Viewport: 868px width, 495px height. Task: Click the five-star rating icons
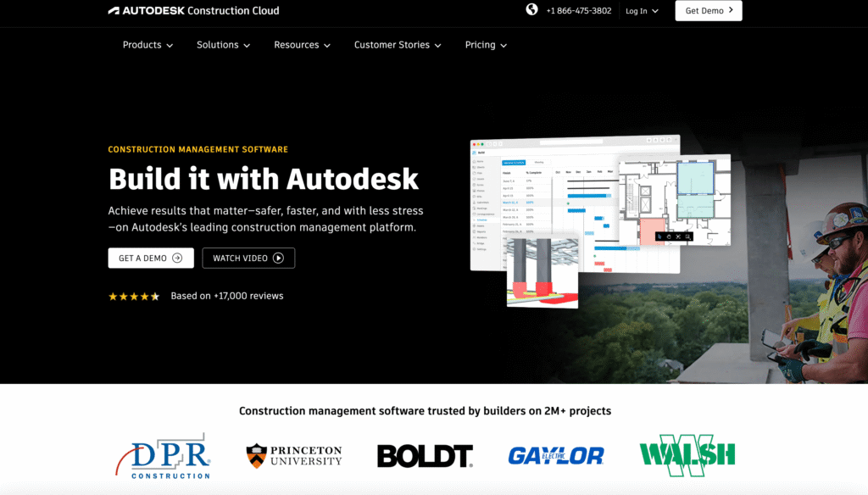(x=134, y=296)
